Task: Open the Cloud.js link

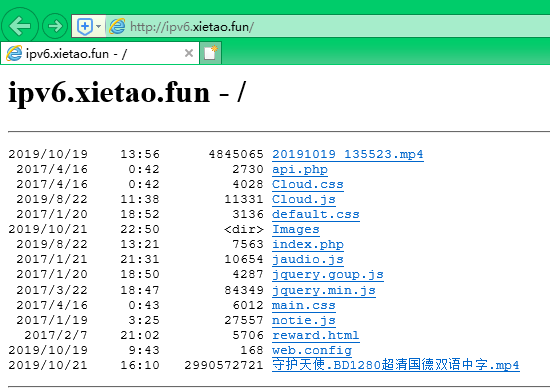Action: tap(304, 200)
